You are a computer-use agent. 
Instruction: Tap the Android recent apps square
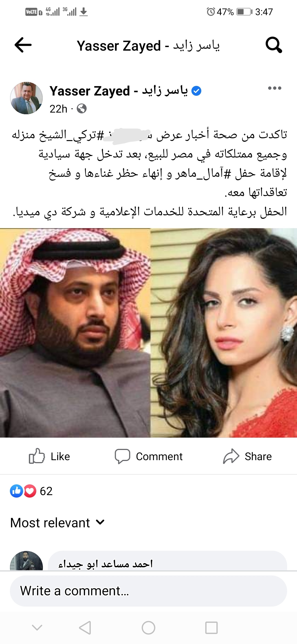[x=211, y=628]
